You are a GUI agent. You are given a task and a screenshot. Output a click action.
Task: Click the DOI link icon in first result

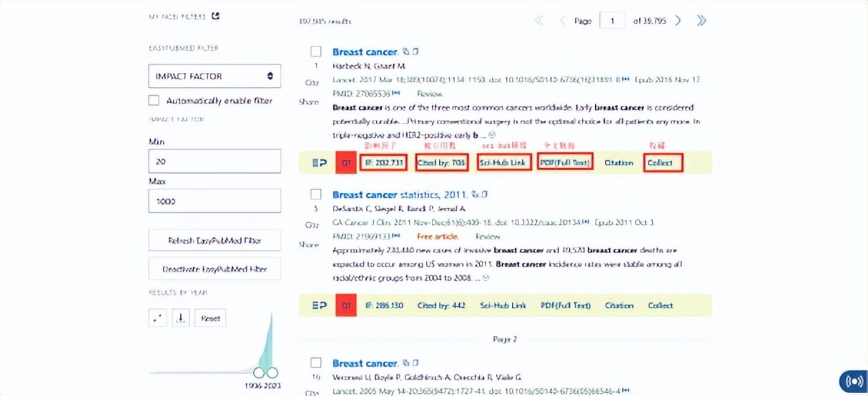(626, 79)
